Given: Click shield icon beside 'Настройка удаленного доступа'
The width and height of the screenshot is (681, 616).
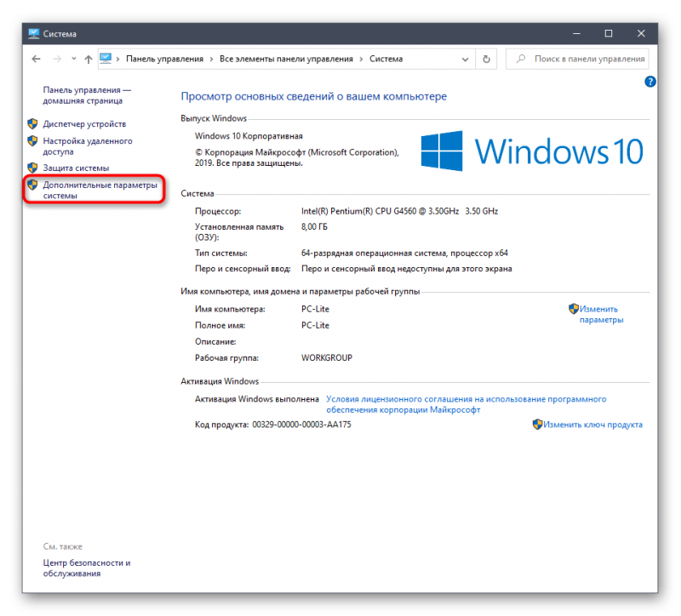Looking at the screenshot, I should pos(32,140).
